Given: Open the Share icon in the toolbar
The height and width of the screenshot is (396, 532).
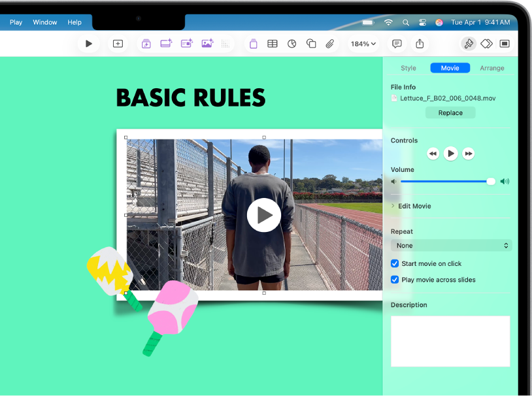Looking at the screenshot, I should 419,44.
